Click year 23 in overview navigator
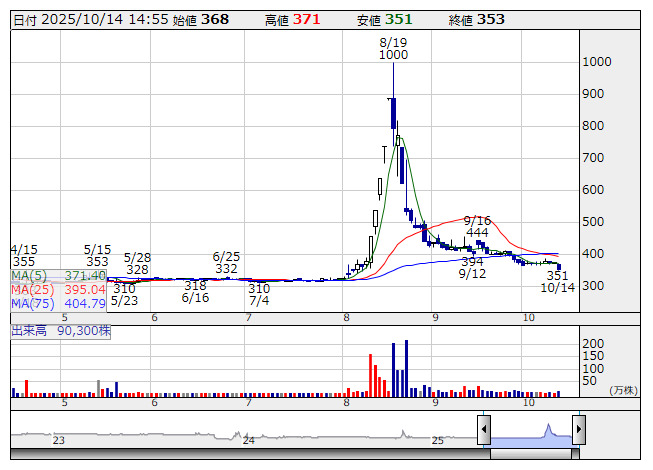Viewport: 653px width, 470px height. 58,440
